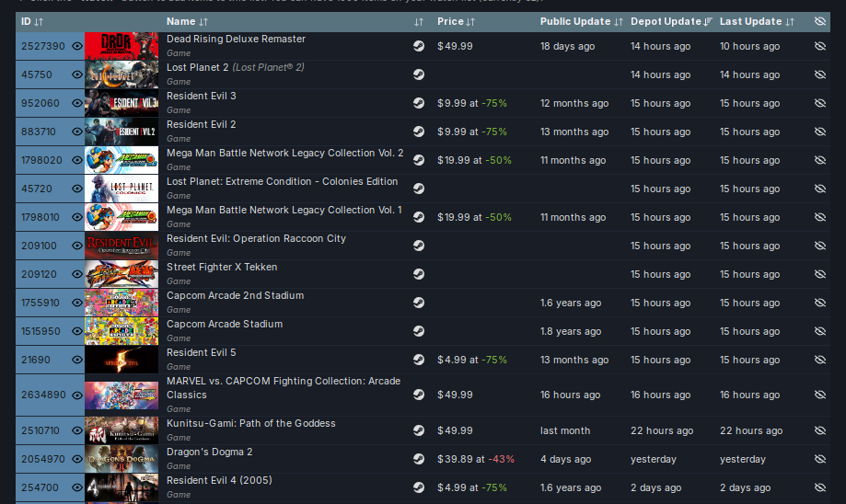The height and width of the screenshot is (504, 846).
Task: Click Steam icon in Resident Evil 3 row
Action: 419,103
